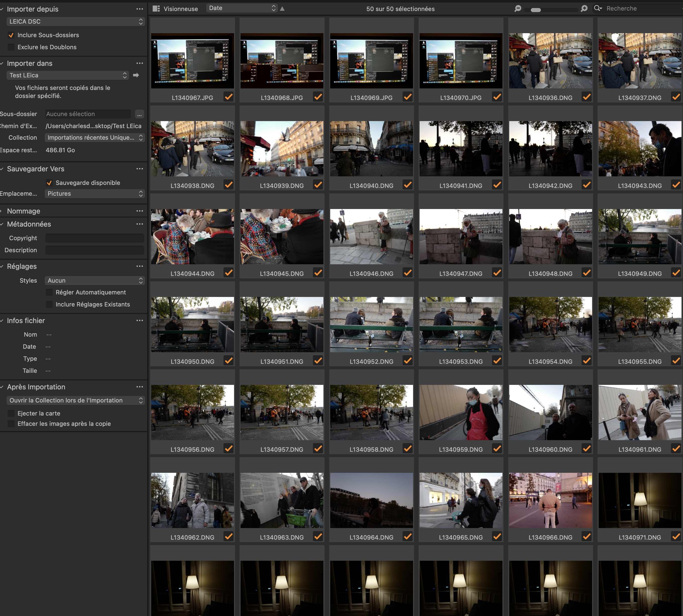683x616 pixels.
Task: Expand the Nommage section
Action: coord(23,211)
